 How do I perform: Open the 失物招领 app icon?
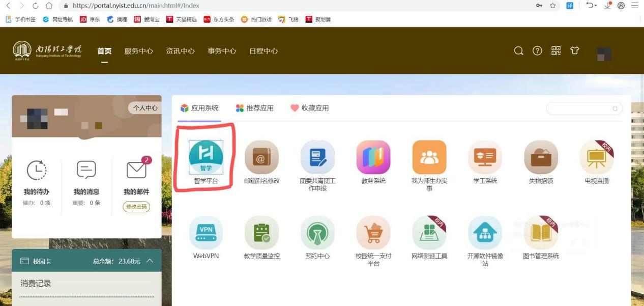point(541,157)
